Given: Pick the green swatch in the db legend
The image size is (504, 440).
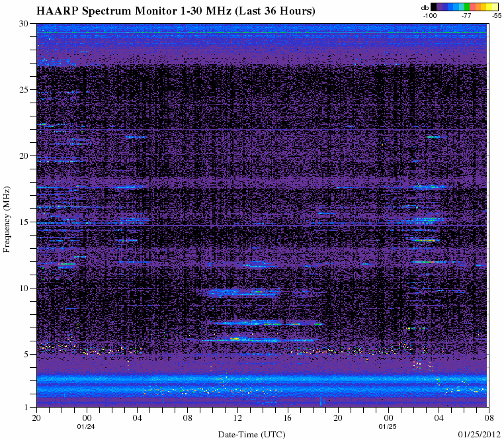Looking at the screenshot, I should coord(467,7).
